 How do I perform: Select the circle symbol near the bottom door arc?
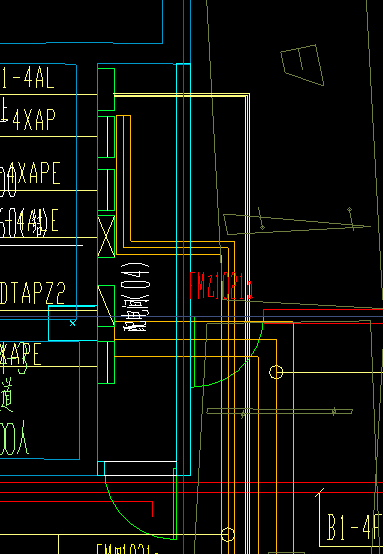point(228,534)
